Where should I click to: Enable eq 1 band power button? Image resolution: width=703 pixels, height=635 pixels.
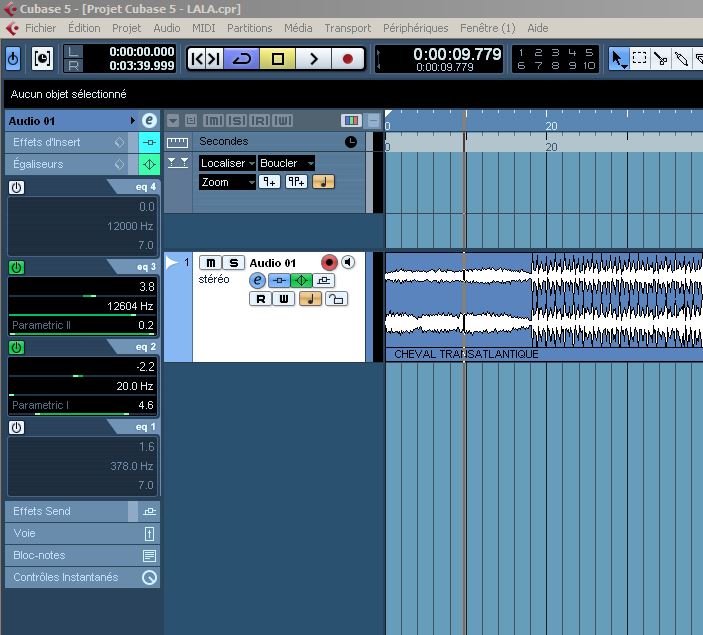point(17,427)
